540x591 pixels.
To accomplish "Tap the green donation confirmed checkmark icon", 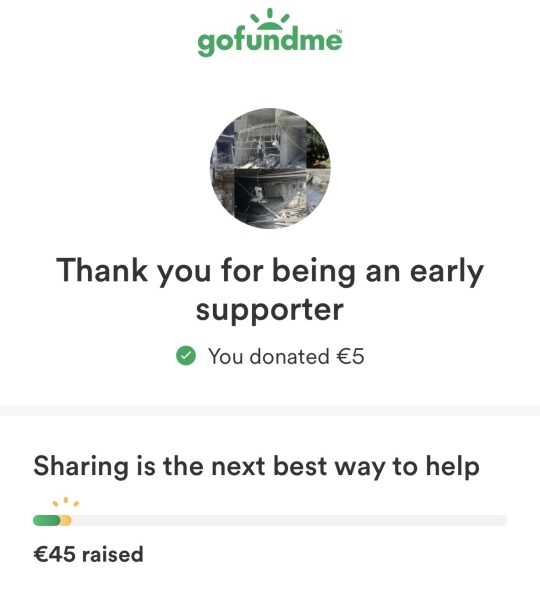I will [x=186, y=355].
